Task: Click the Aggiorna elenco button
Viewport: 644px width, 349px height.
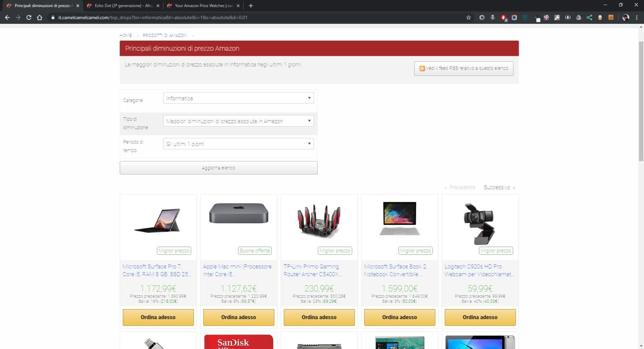Action: 218,168
